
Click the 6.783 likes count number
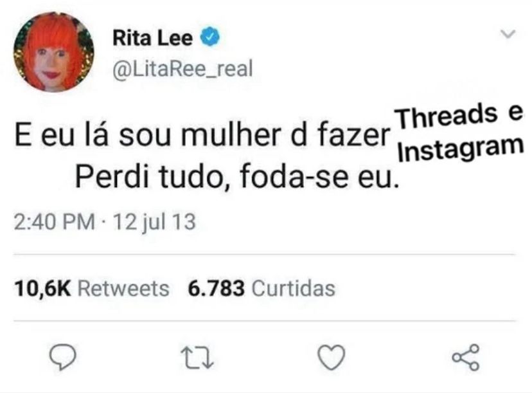[x=216, y=288]
